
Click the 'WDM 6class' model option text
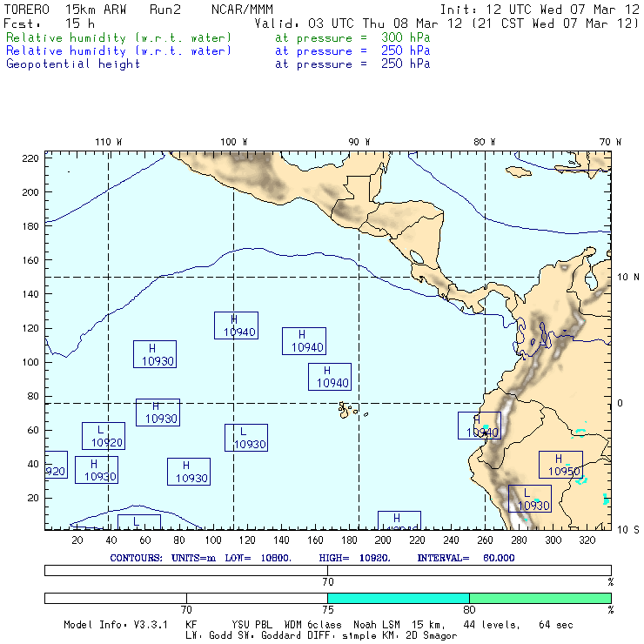coord(313,625)
